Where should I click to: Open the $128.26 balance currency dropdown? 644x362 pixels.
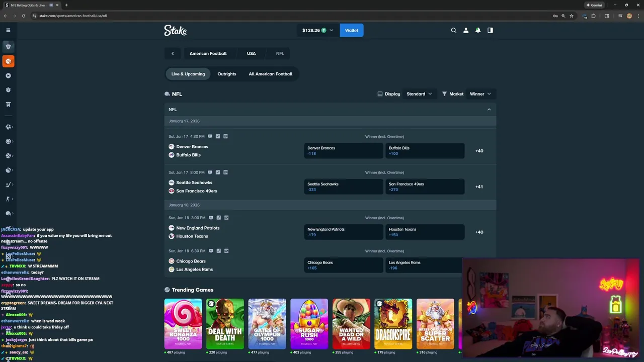click(x=317, y=30)
